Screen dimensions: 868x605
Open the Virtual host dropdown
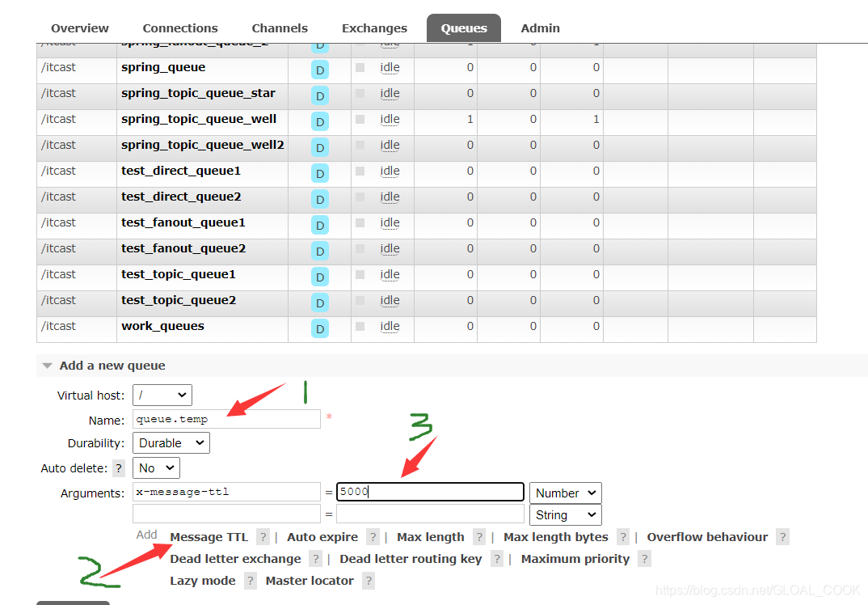[162, 395]
